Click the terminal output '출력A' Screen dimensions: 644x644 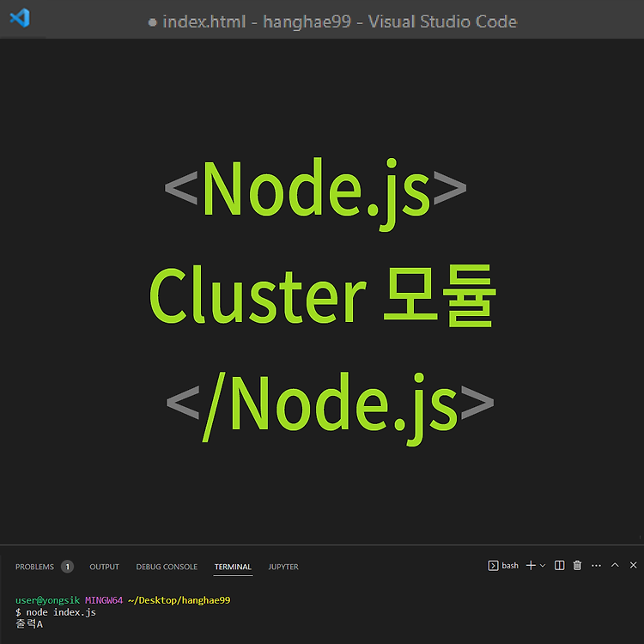click(x=29, y=624)
